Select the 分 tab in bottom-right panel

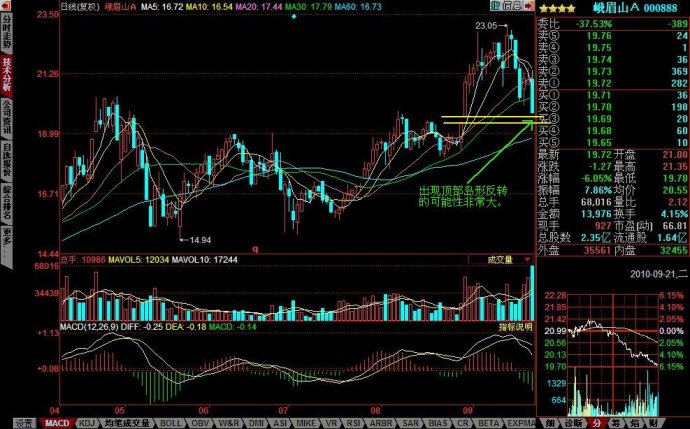[x=596, y=423]
